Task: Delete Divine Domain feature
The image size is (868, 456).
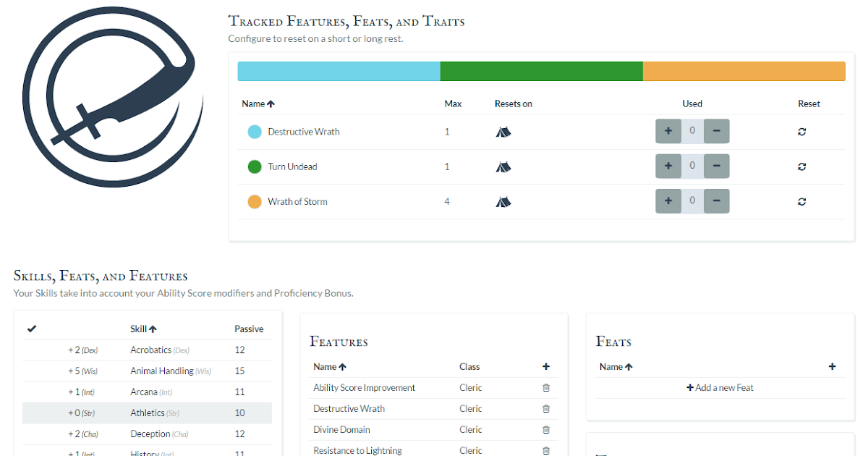Action: 546,430
